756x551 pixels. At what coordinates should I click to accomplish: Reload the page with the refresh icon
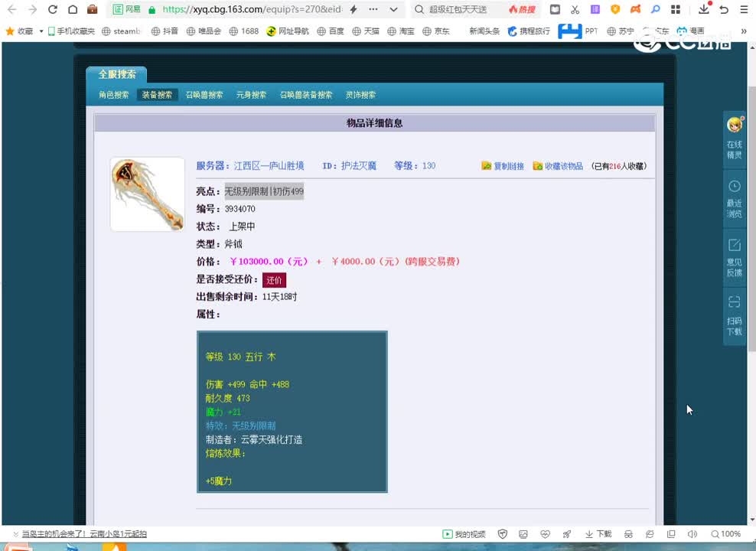click(53, 9)
